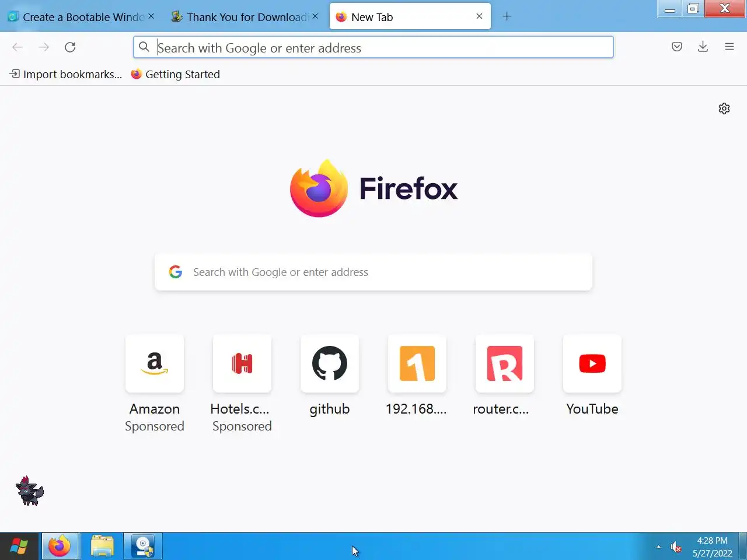747x560 pixels.
Task: Focus the page's Google search box
Action: (x=373, y=272)
